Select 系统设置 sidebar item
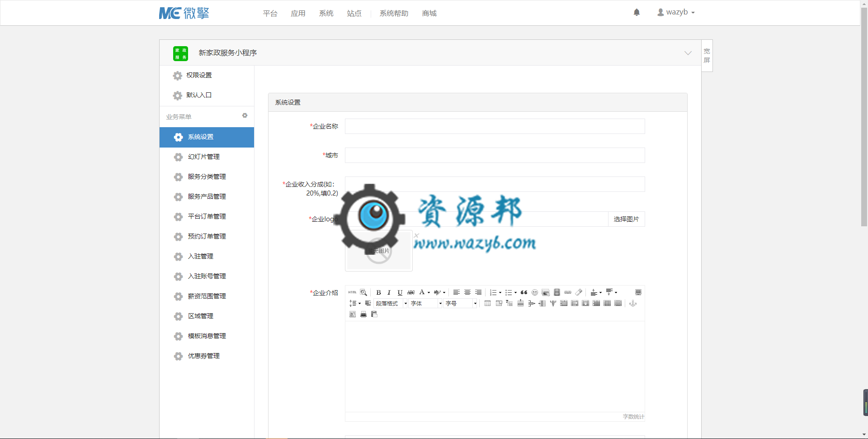The width and height of the screenshot is (868, 439). click(207, 137)
